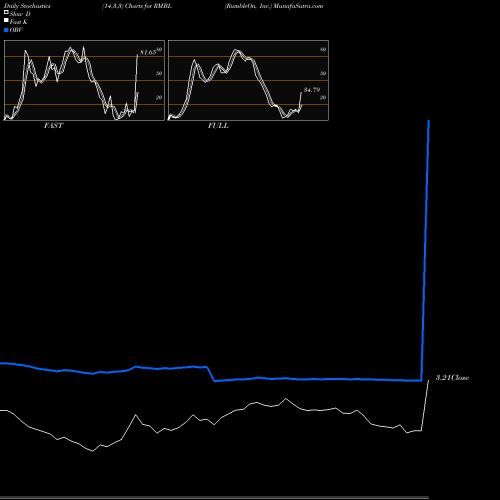Click the 50 axis label in FULL chart
Viewport: 500px width, 500px height.
tap(323, 73)
